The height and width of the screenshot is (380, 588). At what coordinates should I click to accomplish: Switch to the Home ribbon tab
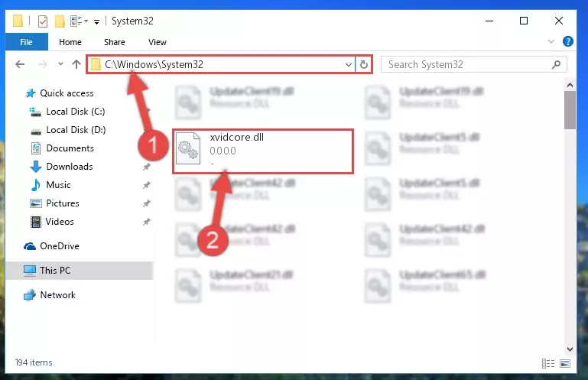(x=70, y=42)
